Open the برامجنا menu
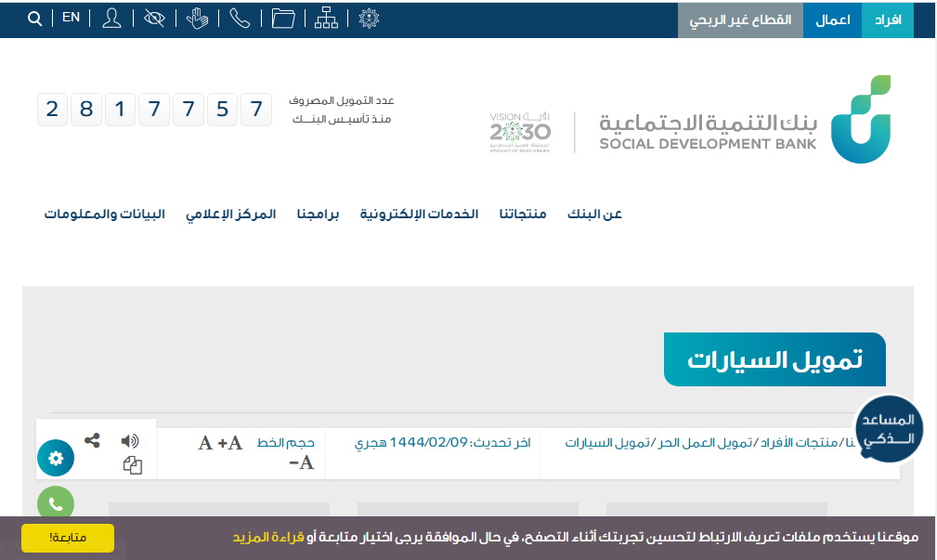The image size is (937, 560). 318,214
